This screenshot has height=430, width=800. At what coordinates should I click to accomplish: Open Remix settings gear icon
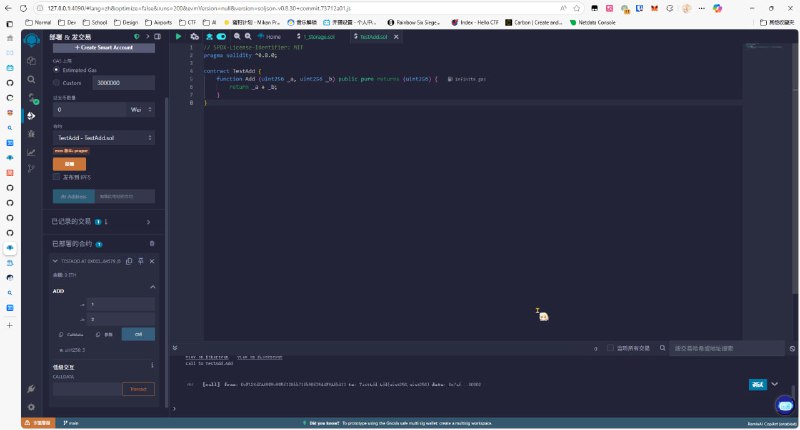tap(31, 407)
